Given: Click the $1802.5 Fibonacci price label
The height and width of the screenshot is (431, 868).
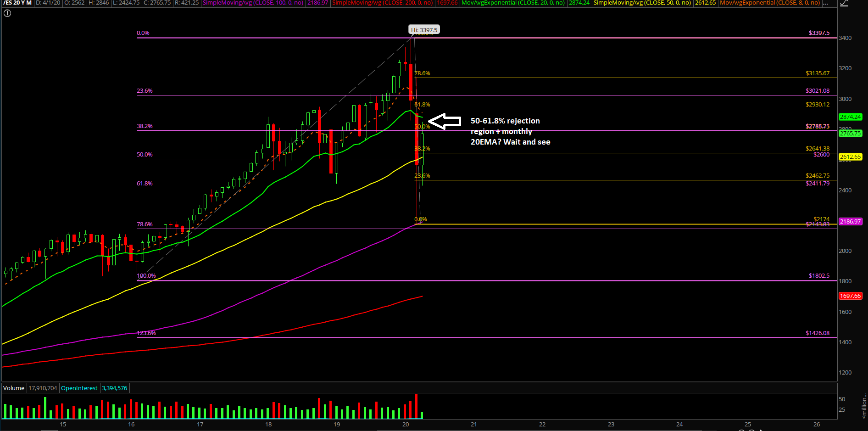Looking at the screenshot, I should 819,276.
